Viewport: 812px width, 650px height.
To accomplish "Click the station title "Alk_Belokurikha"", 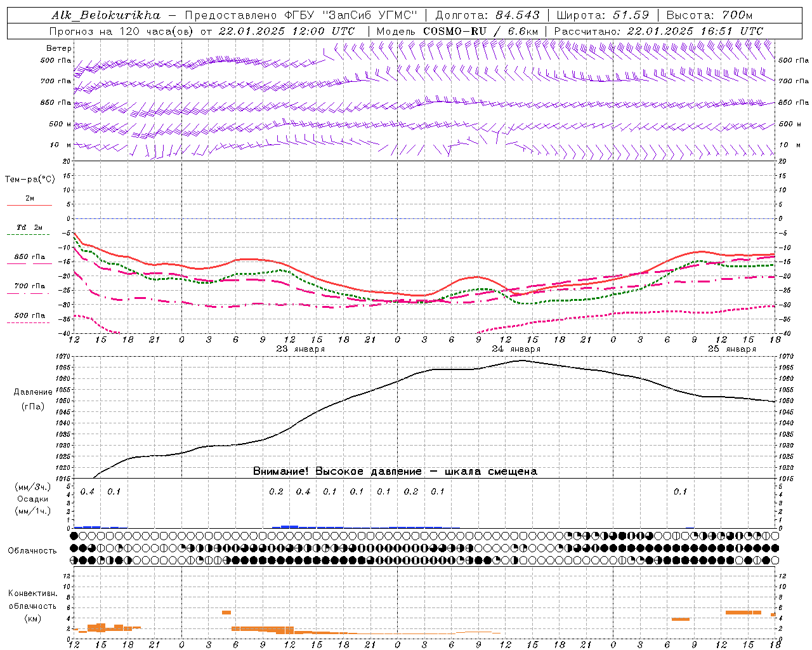I will pyautogui.click(x=106, y=15).
